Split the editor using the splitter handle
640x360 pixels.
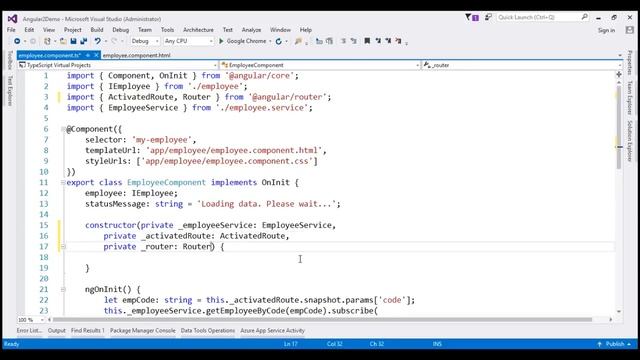click(x=619, y=74)
